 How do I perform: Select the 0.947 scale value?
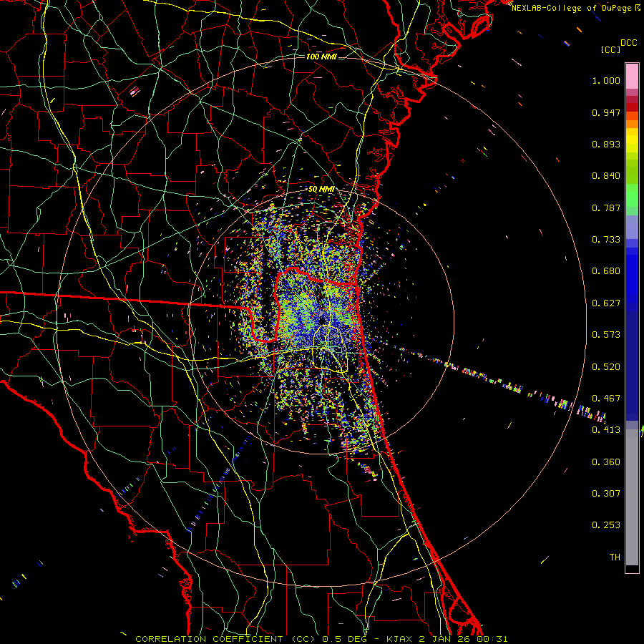click(x=606, y=112)
